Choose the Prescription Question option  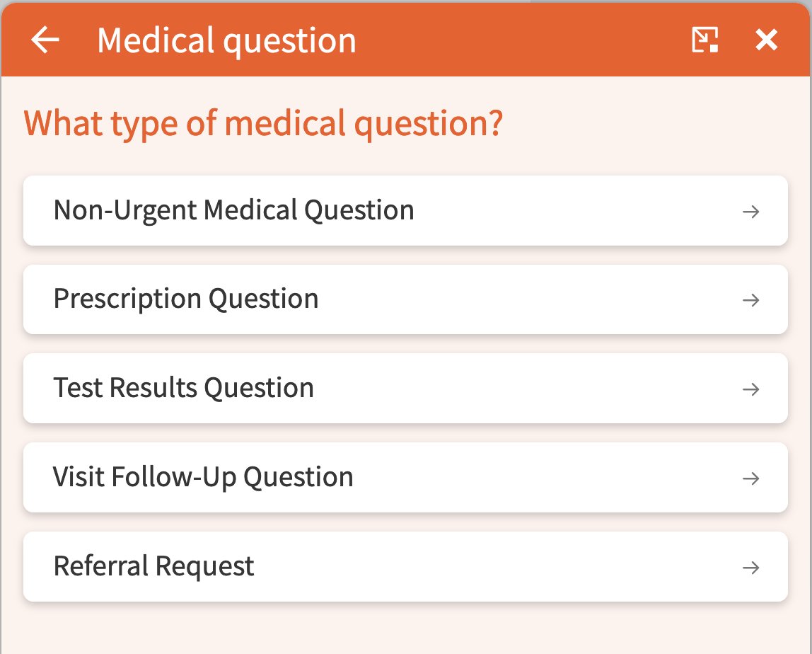coord(405,299)
